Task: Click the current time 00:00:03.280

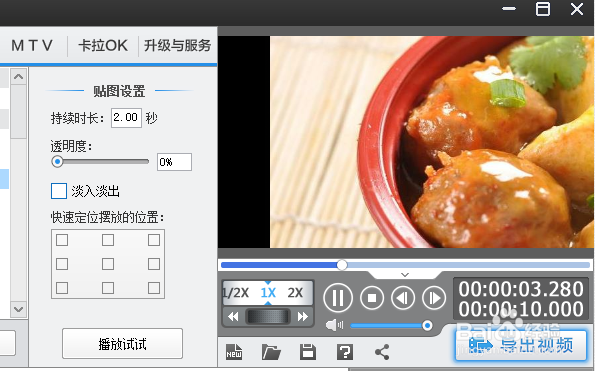Action: [521, 289]
